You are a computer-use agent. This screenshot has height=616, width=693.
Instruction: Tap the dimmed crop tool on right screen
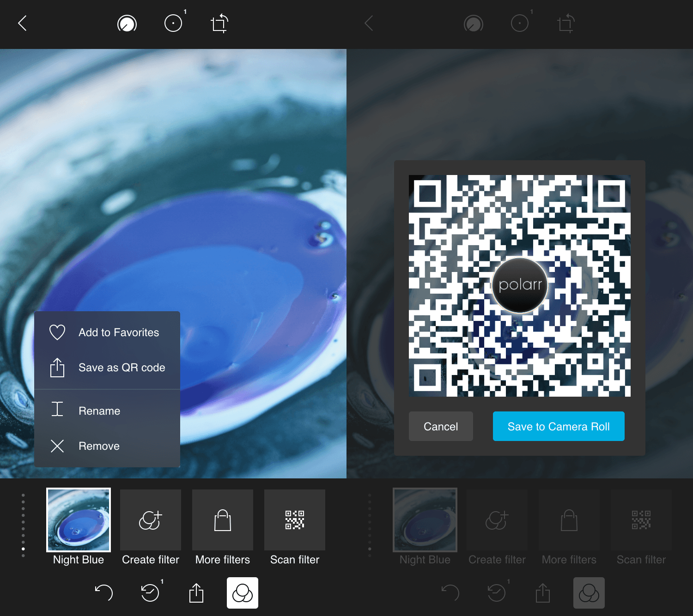(x=566, y=23)
